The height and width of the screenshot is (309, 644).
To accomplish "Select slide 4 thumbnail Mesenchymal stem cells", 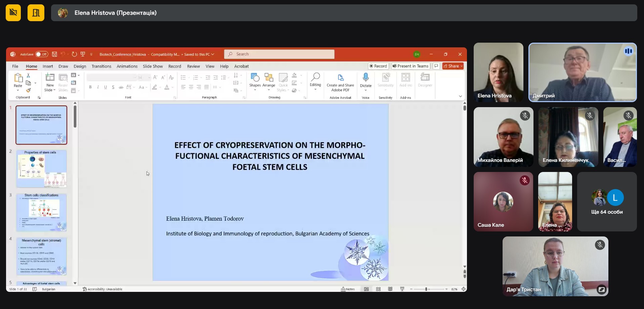I will point(42,256).
